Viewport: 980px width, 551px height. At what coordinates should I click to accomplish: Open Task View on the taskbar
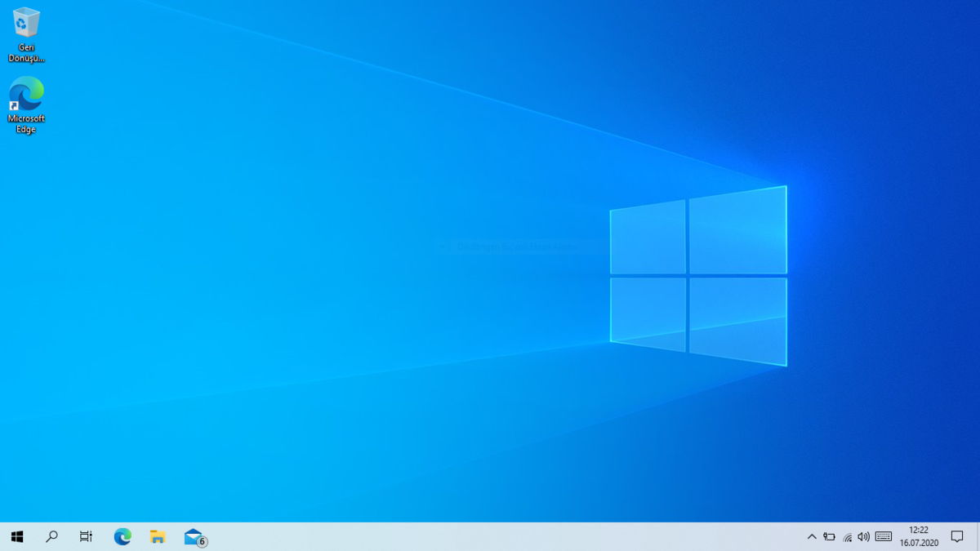point(85,536)
